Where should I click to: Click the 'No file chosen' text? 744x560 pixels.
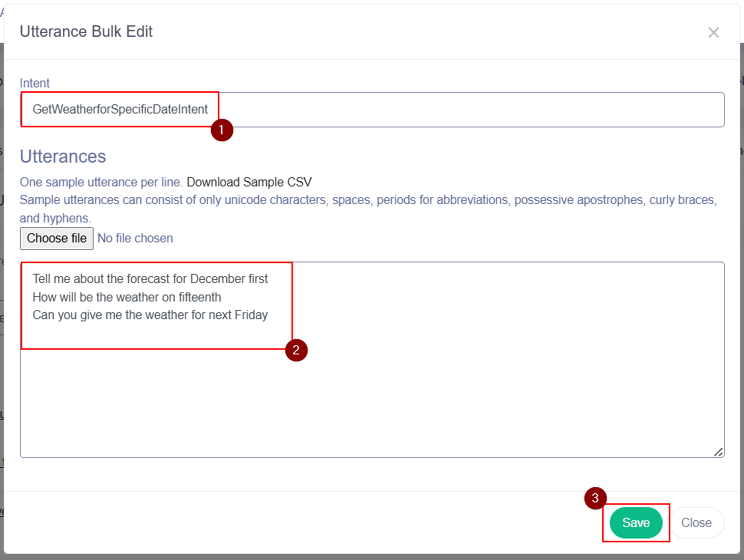[135, 239]
